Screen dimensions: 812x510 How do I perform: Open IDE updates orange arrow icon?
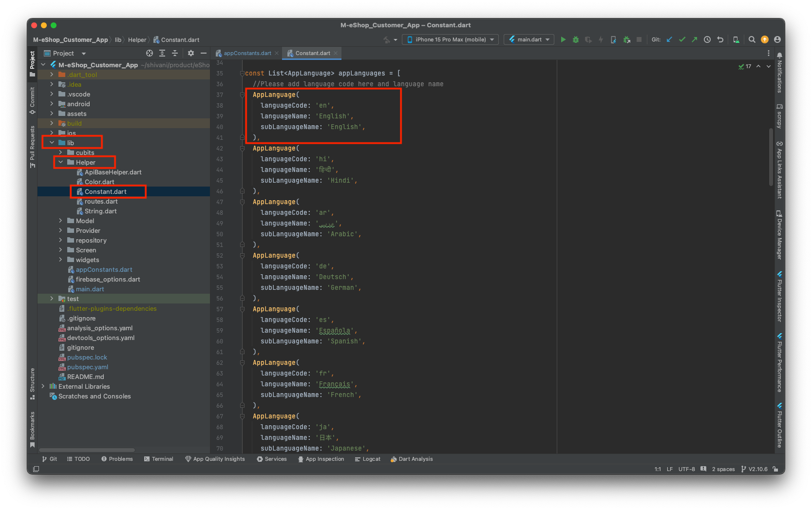point(765,39)
